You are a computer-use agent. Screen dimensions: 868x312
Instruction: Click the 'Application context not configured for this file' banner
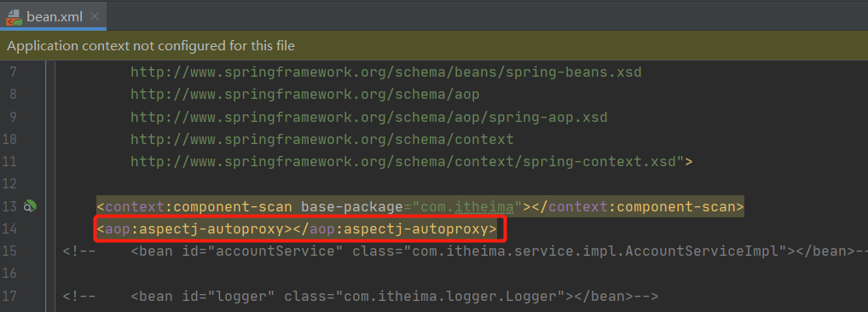(x=434, y=46)
